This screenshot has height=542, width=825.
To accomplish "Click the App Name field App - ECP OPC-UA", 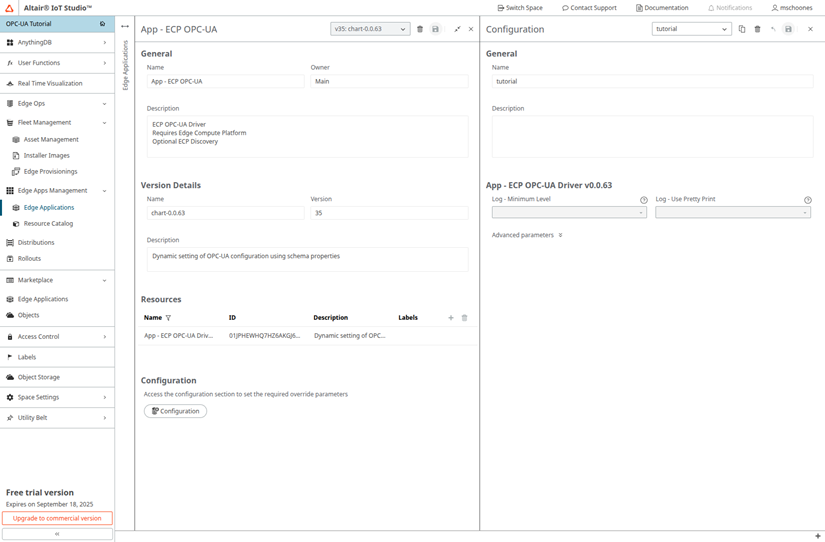I will (x=225, y=82).
